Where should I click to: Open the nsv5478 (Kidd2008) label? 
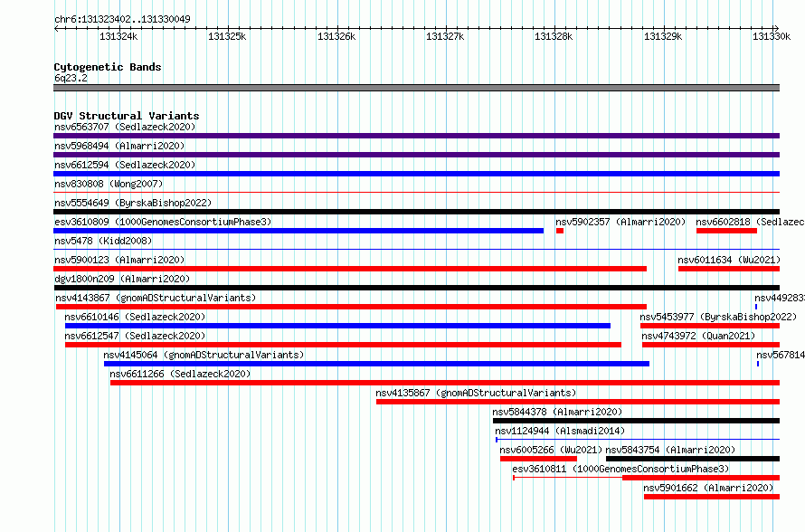pos(103,241)
